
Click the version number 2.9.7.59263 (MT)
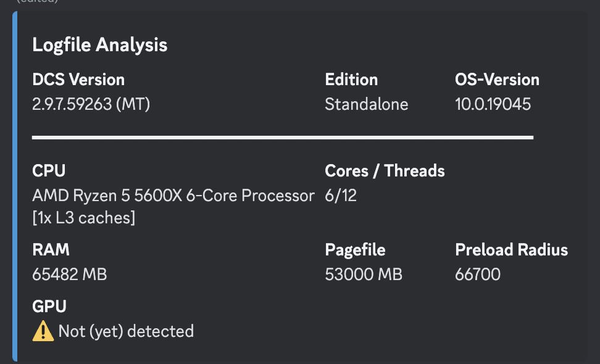[91, 104]
